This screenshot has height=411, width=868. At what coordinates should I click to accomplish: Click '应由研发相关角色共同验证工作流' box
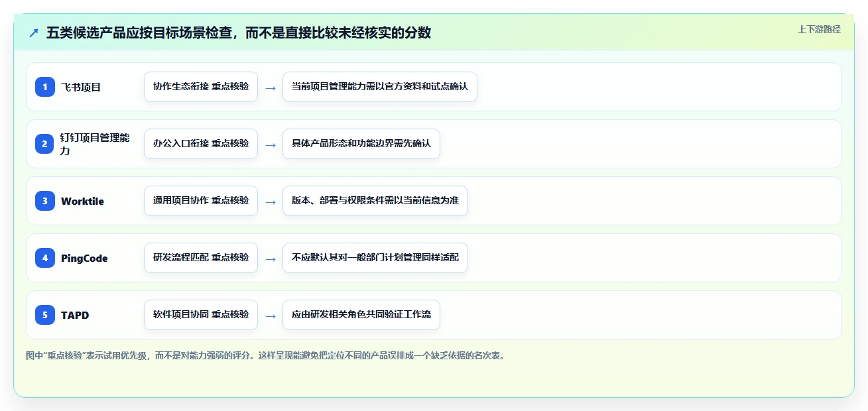click(x=361, y=315)
